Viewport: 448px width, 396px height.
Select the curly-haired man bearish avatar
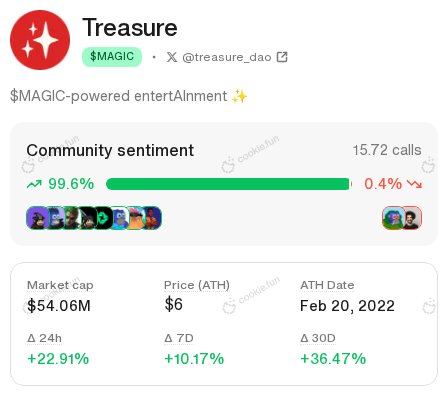[x=413, y=218]
